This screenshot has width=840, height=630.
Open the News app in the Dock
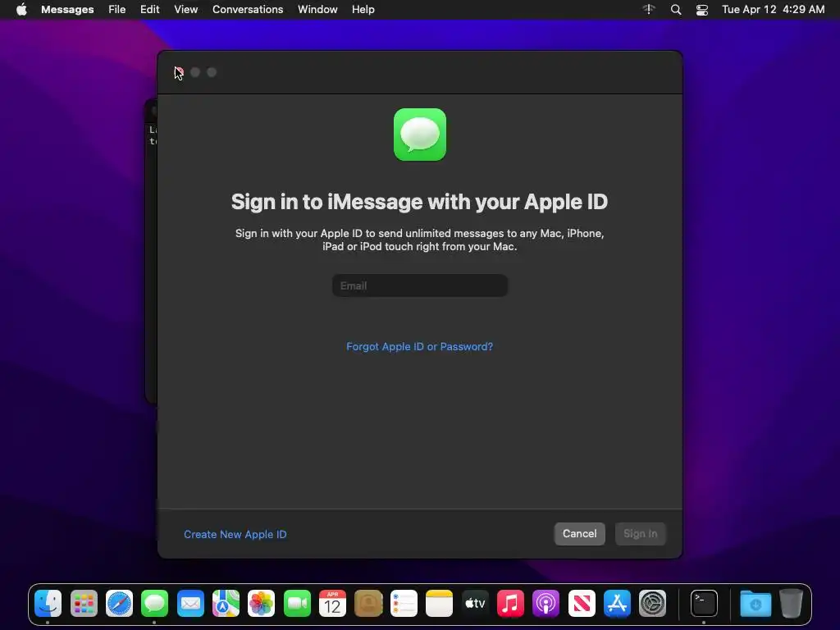coord(582,604)
